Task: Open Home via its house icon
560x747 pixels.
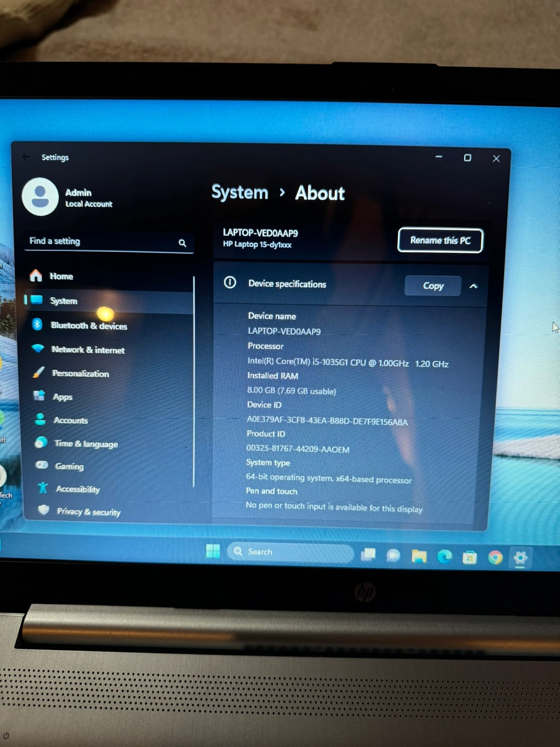Action: tap(36, 275)
